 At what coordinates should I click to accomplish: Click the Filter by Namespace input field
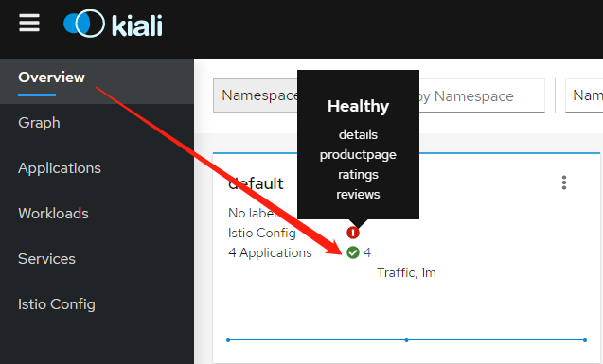tap(482, 95)
